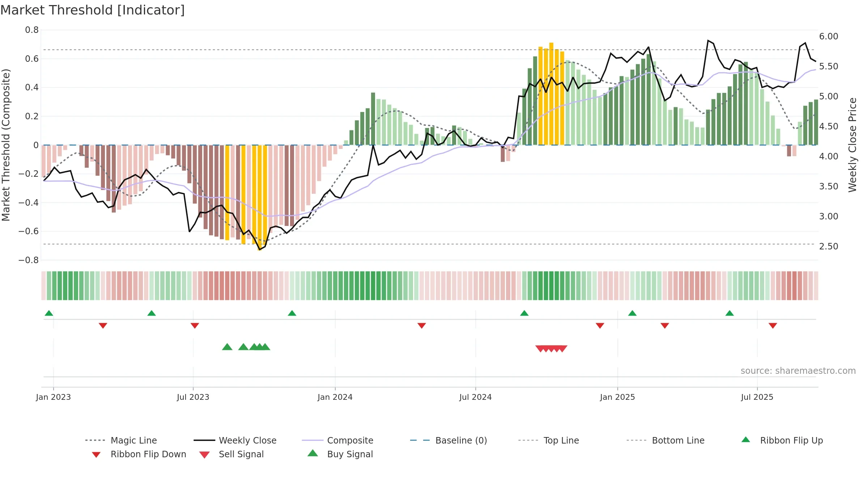
Task: Click the first green ribbon flip up marker near Jan 2023
Action: point(49,313)
